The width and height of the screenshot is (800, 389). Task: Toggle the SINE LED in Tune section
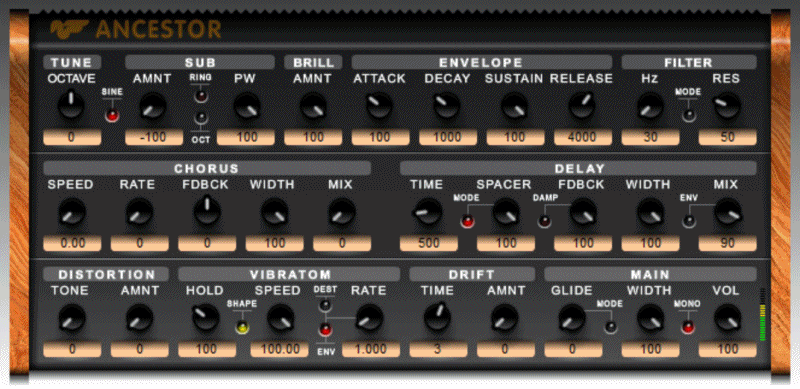click(111, 115)
